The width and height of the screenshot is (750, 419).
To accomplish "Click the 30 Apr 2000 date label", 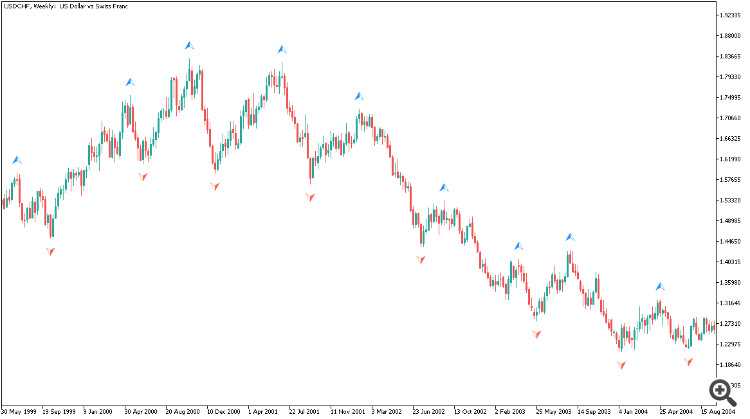I will [141, 411].
